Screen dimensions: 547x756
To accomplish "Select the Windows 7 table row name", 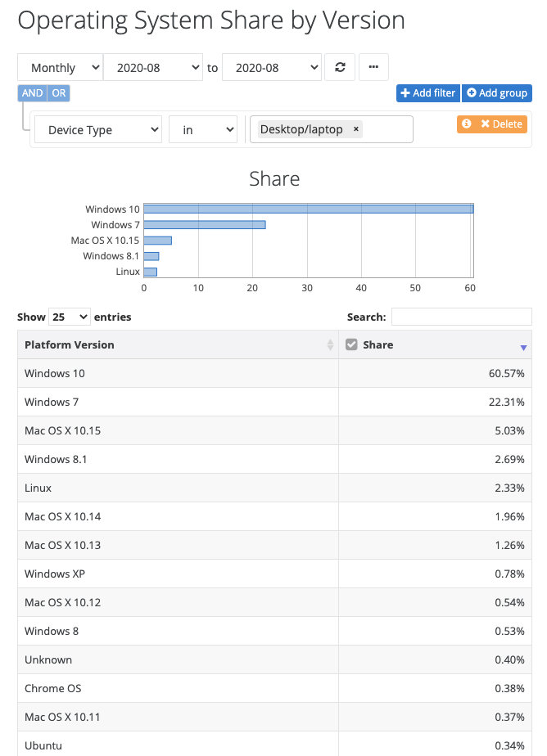I will point(52,402).
